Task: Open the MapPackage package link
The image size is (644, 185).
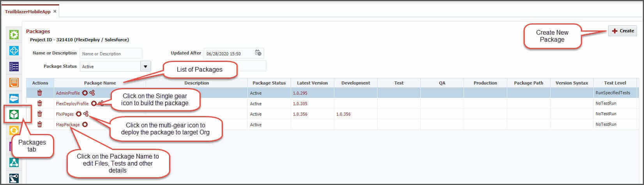Action: point(68,125)
